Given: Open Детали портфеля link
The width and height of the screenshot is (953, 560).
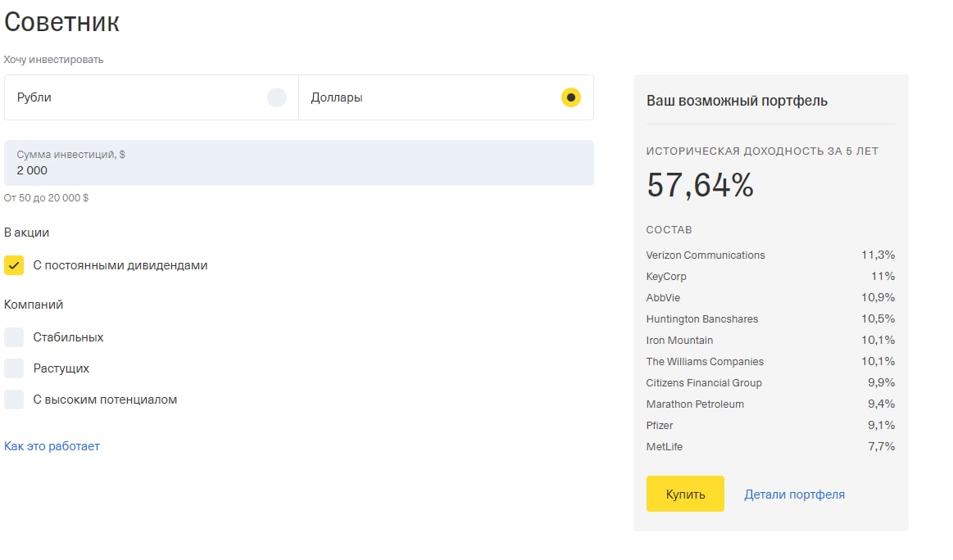Looking at the screenshot, I should (794, 495).
